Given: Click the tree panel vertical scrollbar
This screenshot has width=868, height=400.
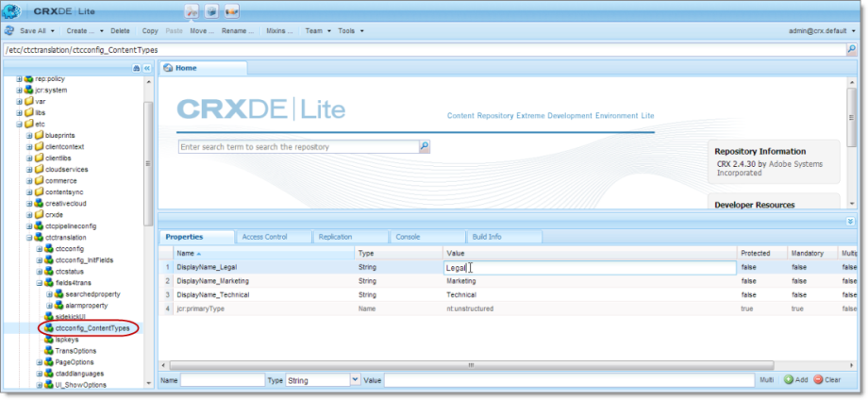Looking at the screenshot, I should [x=148, y=163].
